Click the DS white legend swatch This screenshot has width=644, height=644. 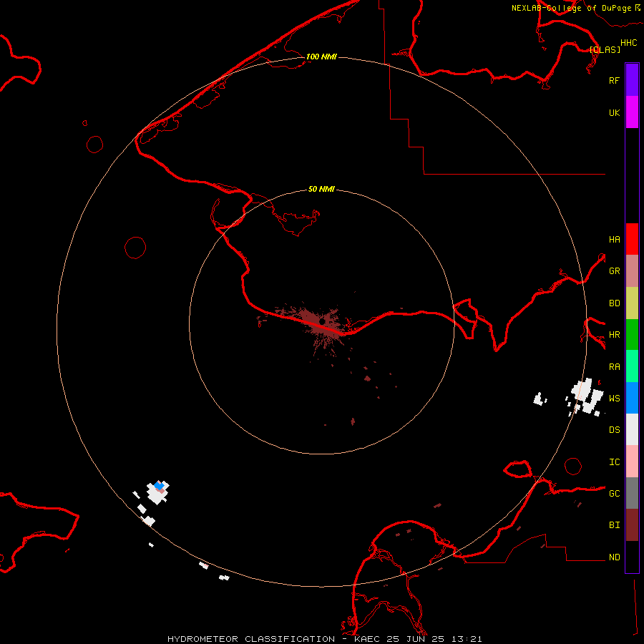(632, 429)
